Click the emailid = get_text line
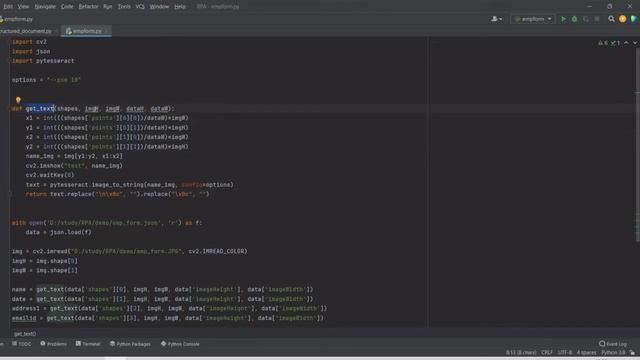 [167, 318]
